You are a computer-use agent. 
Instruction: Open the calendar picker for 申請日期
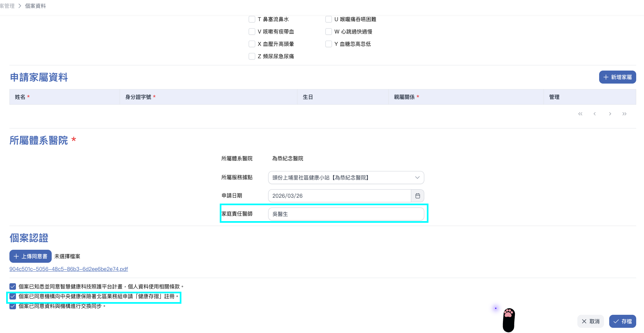pyautogui.click(x=417, y=196)
